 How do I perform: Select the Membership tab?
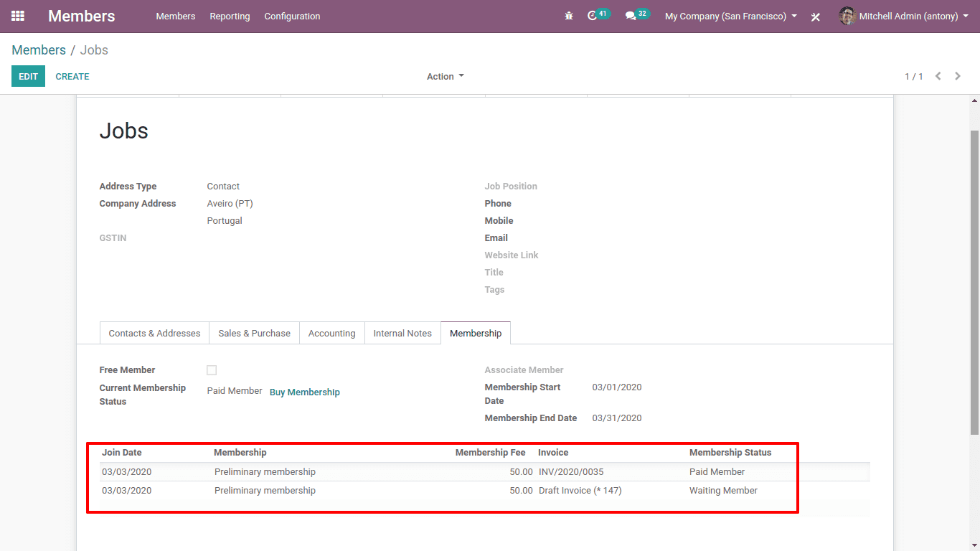(x=476, y=333)
